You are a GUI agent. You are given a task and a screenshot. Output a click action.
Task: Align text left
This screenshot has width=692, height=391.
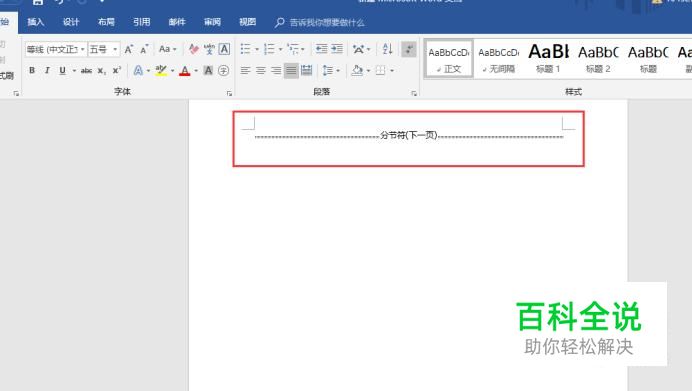click(245, 71)
